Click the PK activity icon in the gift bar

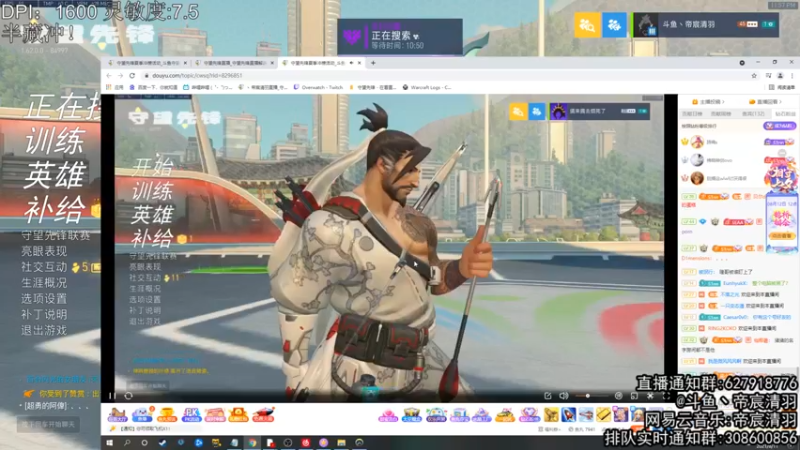pyautogui.click(x=191, y=415)
